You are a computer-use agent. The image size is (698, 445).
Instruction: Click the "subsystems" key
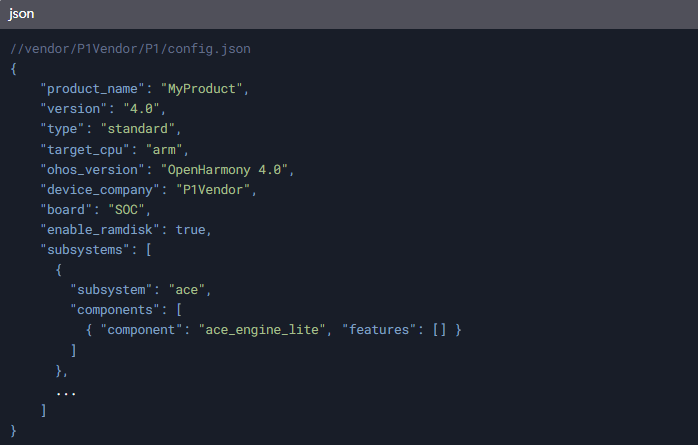pos(85,250)
